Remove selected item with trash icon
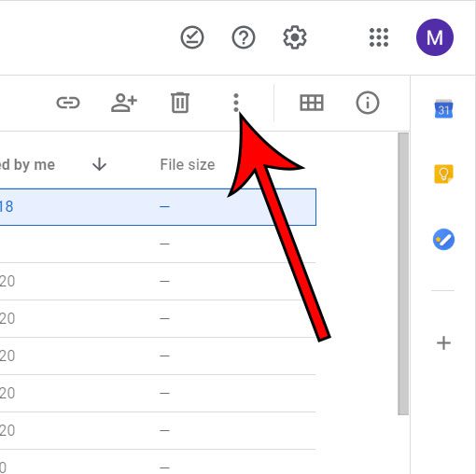This screenshot has width=476, height=474. (x=180, y=103)
